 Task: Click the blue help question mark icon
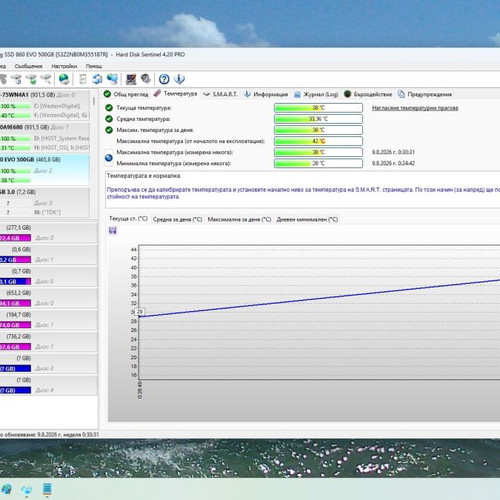tap(164, 79)
